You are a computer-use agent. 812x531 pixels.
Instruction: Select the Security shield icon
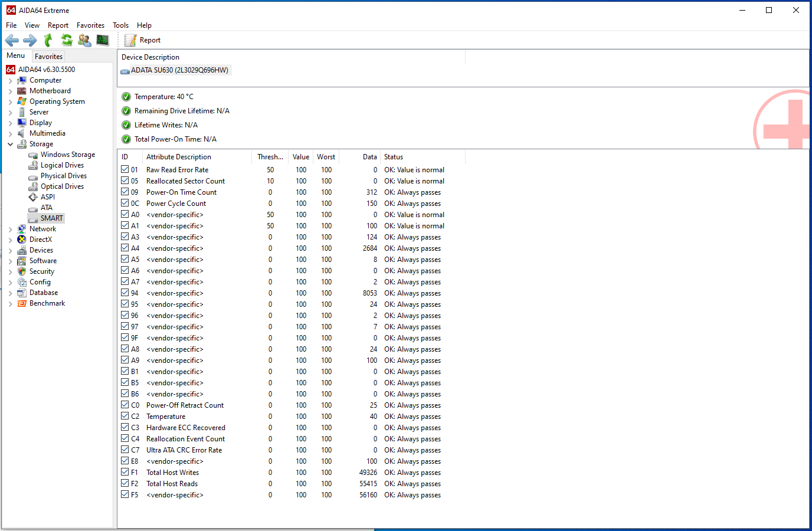click(22, 271)
